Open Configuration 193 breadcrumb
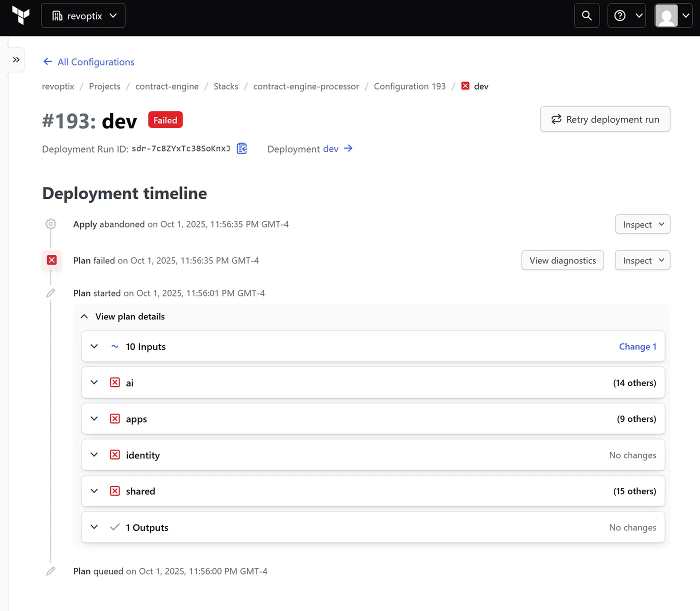This screenshot has height=611, width=700. [x=409, y=86]
